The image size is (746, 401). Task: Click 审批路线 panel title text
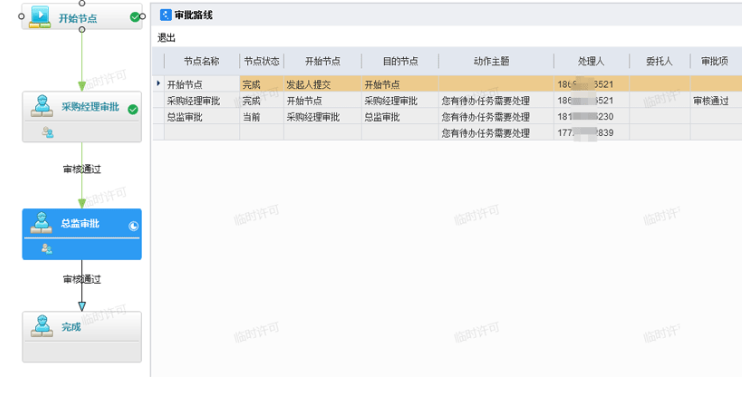(x=194, y=15)
